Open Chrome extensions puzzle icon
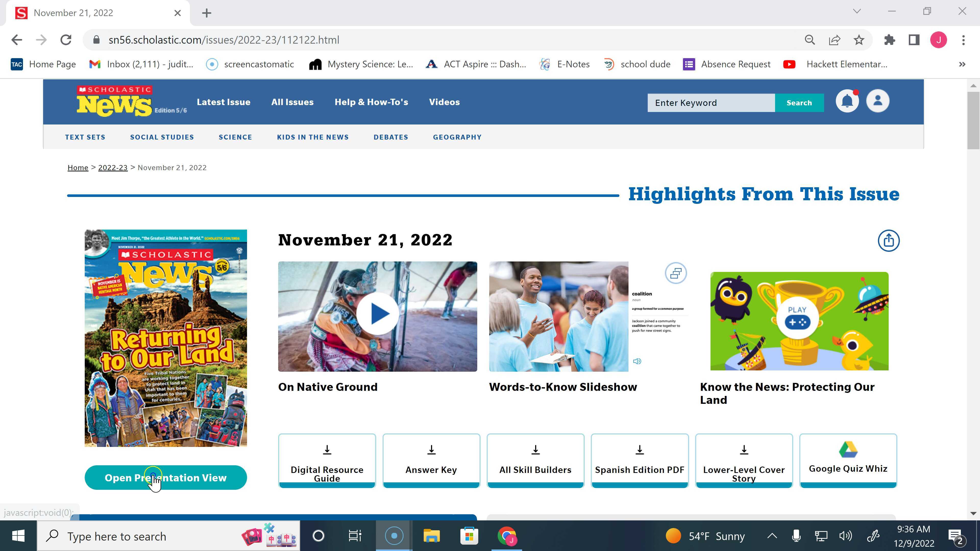This screenshot has width=980, height=551. pyautogui.click(x=889, y=40)
